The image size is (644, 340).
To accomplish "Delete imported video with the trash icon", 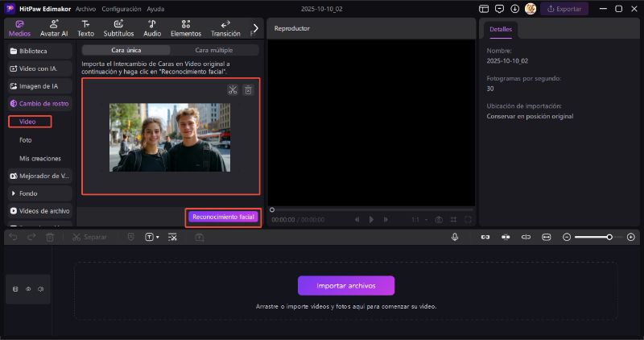I will [x=248, y=90].
